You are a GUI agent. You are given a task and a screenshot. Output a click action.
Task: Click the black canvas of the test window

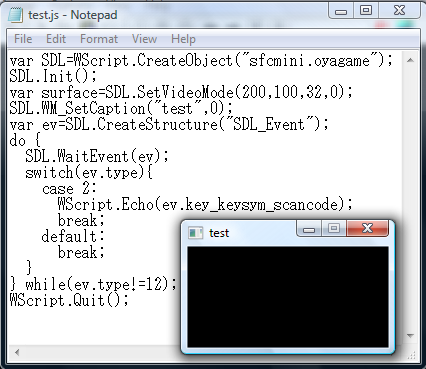[x=288, y=297]
